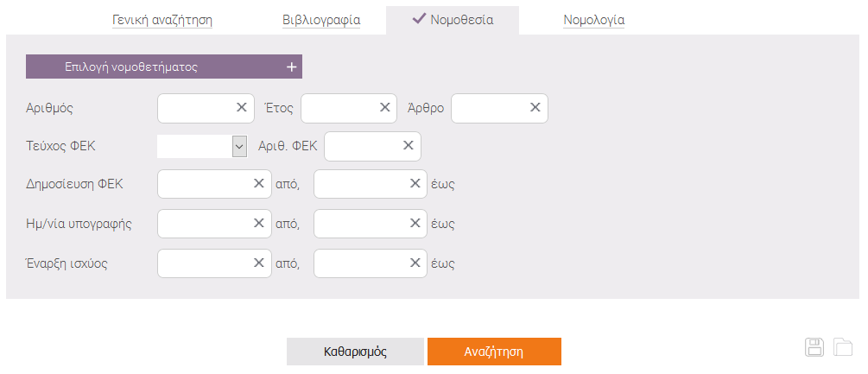Click into the Ημ/νία υπογραφής 'από' field

[203, 223]
